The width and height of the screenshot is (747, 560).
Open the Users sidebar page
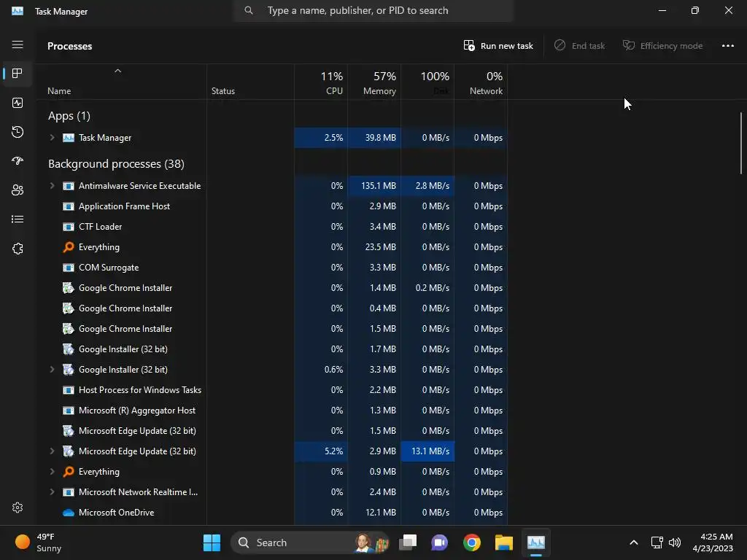coord(18,190)
